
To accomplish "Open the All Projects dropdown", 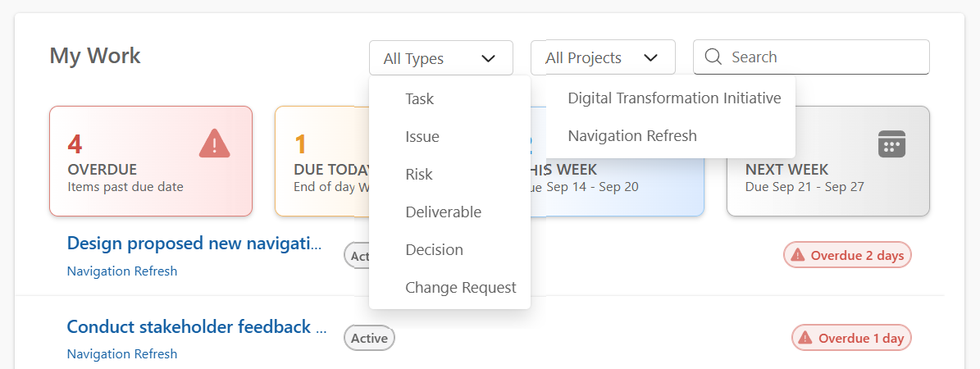I will tap(602, 57).
